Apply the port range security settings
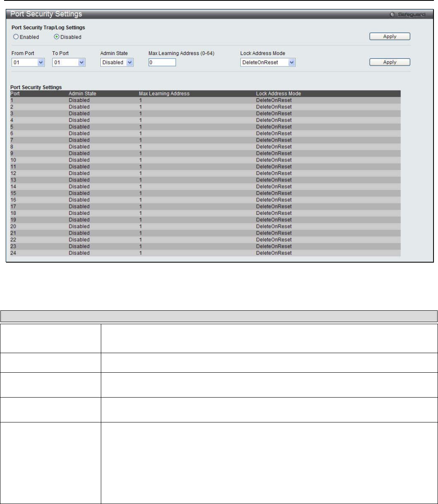438x504 pixels. tap(389, 62)
